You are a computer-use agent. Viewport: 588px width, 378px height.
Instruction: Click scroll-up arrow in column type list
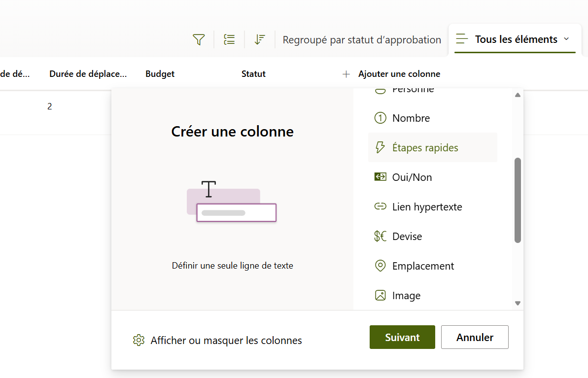(518, 95)
